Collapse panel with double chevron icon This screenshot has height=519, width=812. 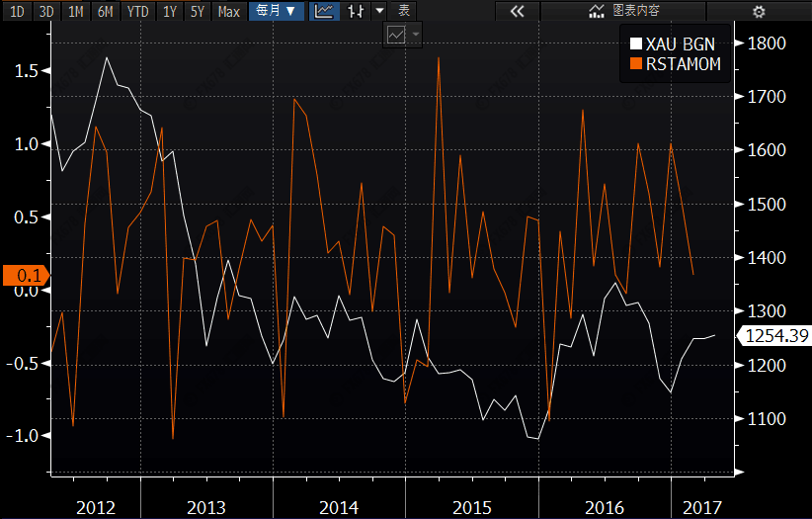[x=517, y=11]
